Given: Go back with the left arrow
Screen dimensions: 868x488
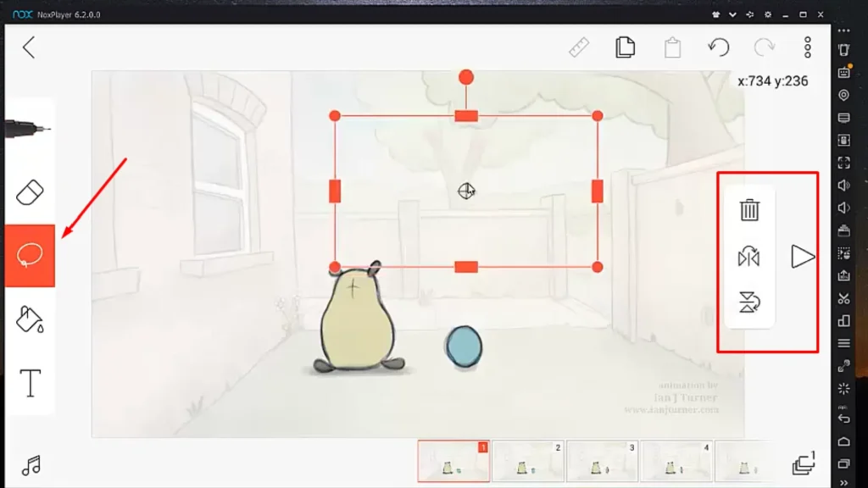Looking at the screenshot, I should click(x=29, y=47).
